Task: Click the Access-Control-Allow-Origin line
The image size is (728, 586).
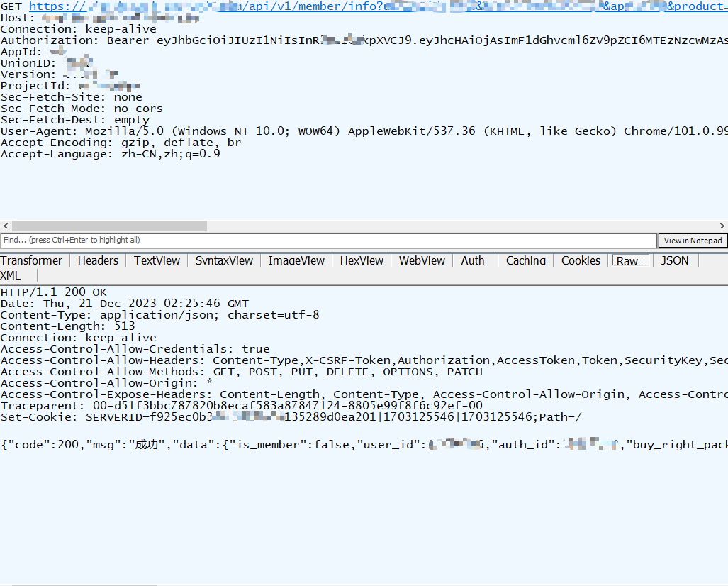Action: point(106,383)
